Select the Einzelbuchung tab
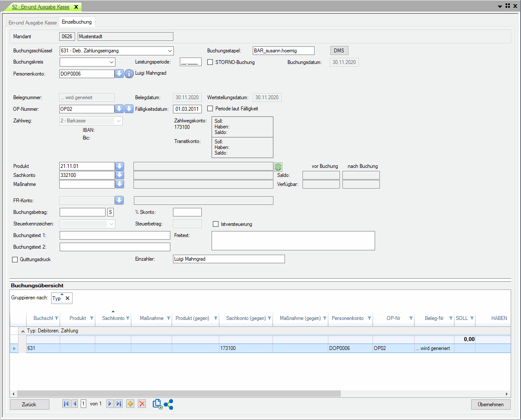This screenshot has height=420, width=521. point(77,22)
